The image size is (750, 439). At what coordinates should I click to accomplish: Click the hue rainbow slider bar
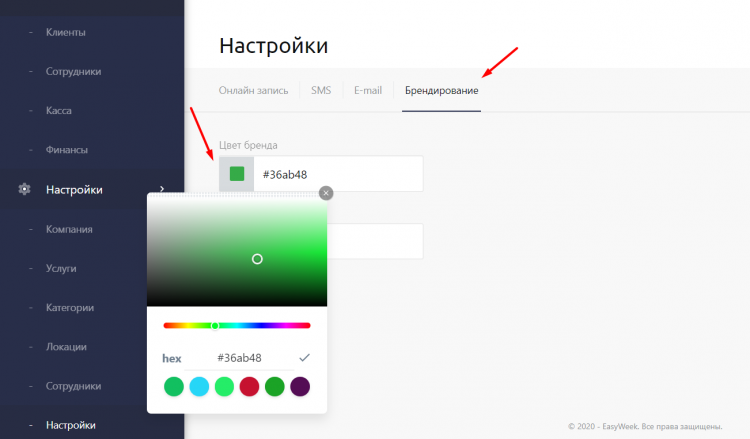[x=237, y=325]
